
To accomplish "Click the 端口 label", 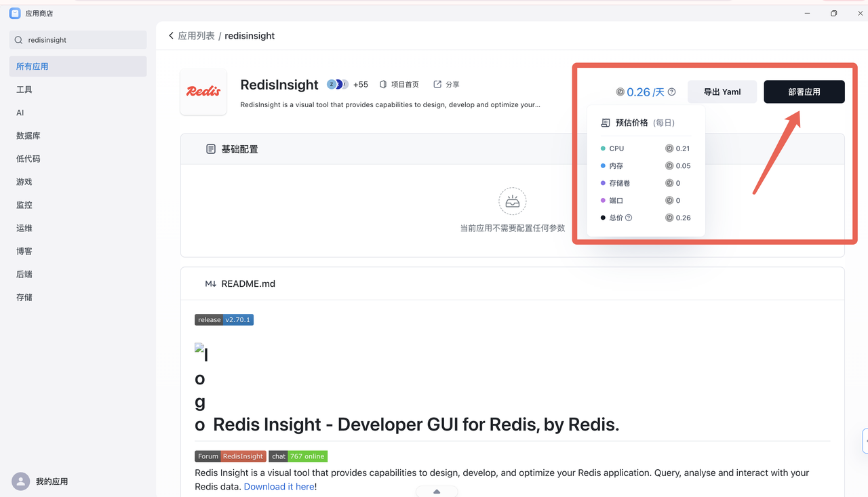I will coord(616,201).
